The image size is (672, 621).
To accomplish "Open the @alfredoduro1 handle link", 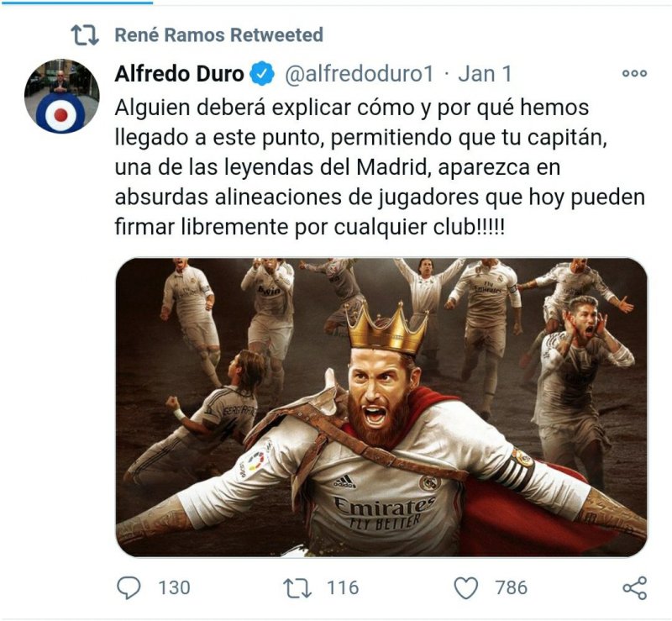I will [360, 74].
